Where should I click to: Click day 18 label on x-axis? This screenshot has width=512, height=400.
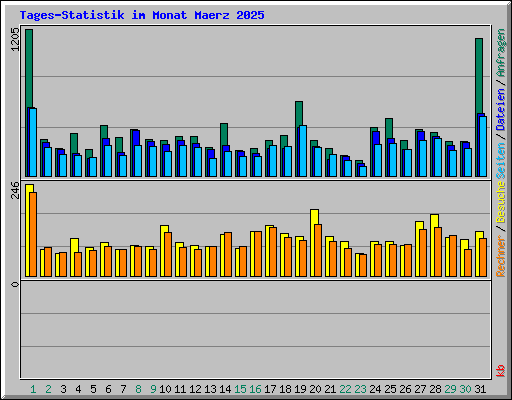pos(285,389)
